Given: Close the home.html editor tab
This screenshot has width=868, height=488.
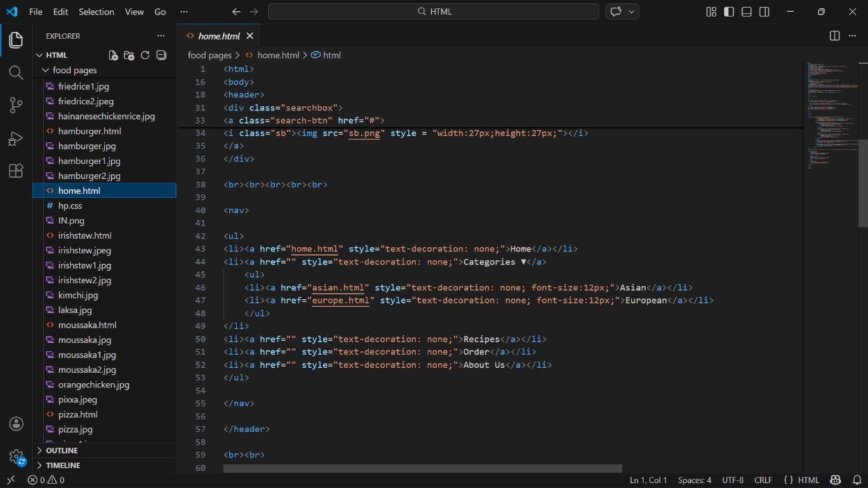Looking at the screenshot, I should pyautogui.click(x=250, y=36).
